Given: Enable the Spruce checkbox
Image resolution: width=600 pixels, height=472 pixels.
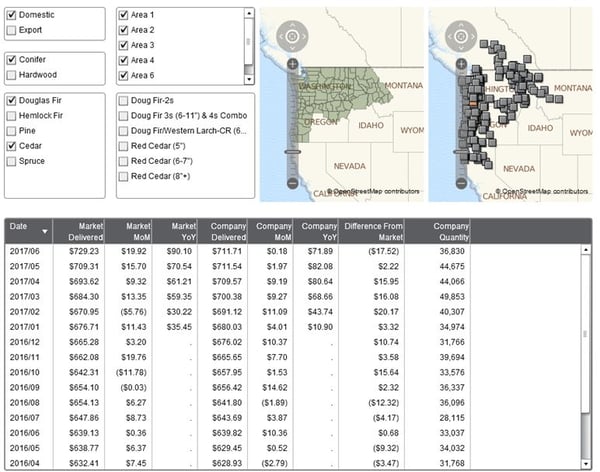Looking at the screenshot, I should (x=11, y=161).
